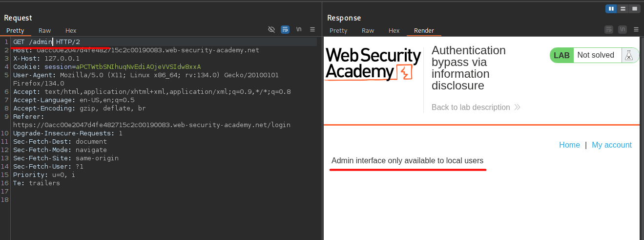The width and height of the screenshot is (644, 240).
Task: Click the Response line wrap icon
Action: [x=608, y=30]
